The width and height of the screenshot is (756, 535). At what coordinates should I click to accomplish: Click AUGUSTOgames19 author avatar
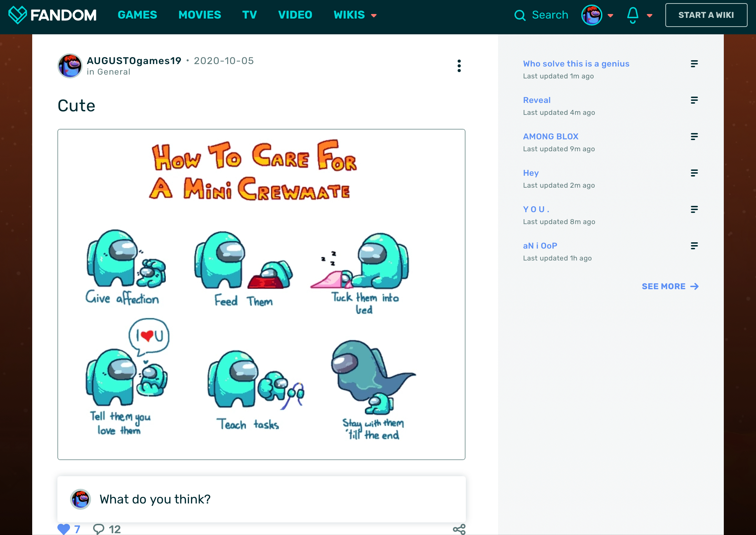(70, 66)
